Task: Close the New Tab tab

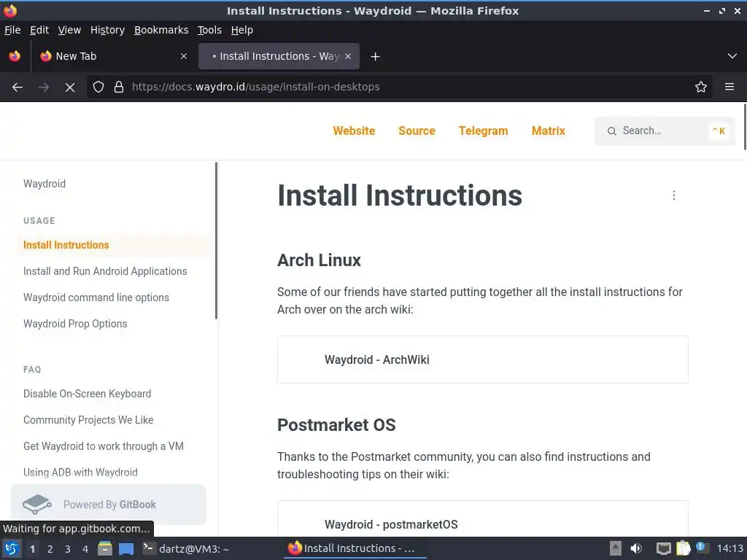Action: click(184, 56)
